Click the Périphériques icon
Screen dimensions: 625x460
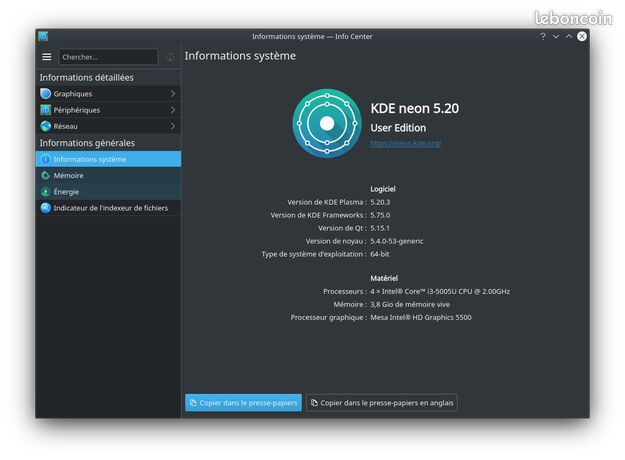(x=46, y=110)
